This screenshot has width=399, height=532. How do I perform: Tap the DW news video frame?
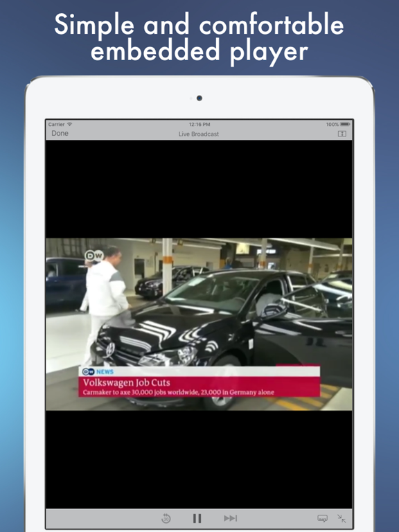pos(199,324)
